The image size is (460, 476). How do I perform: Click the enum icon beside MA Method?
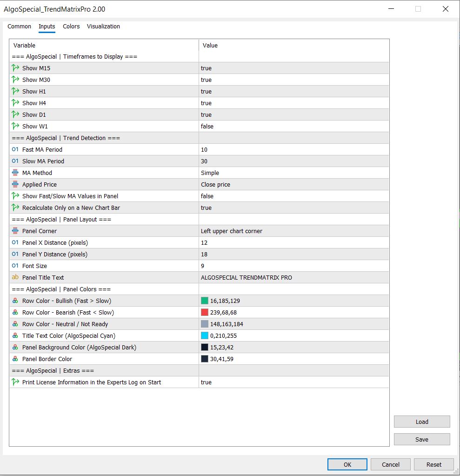pos(15,173)
